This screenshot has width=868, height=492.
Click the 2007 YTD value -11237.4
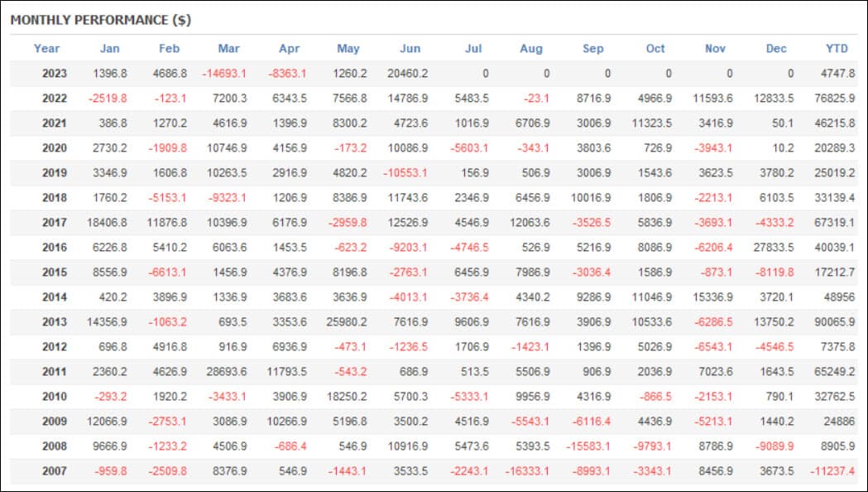click(832, 471)
